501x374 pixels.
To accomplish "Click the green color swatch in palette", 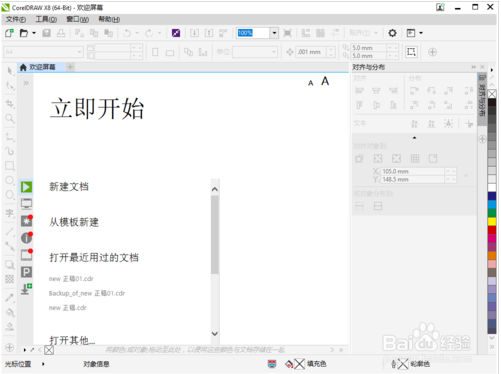I will click(492, 213).
